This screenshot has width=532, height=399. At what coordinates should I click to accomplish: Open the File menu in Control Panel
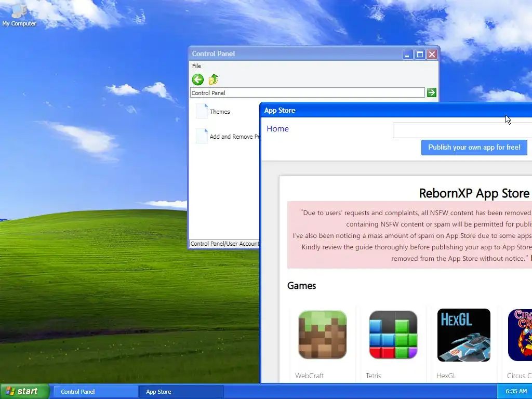[x=196, y=66]
